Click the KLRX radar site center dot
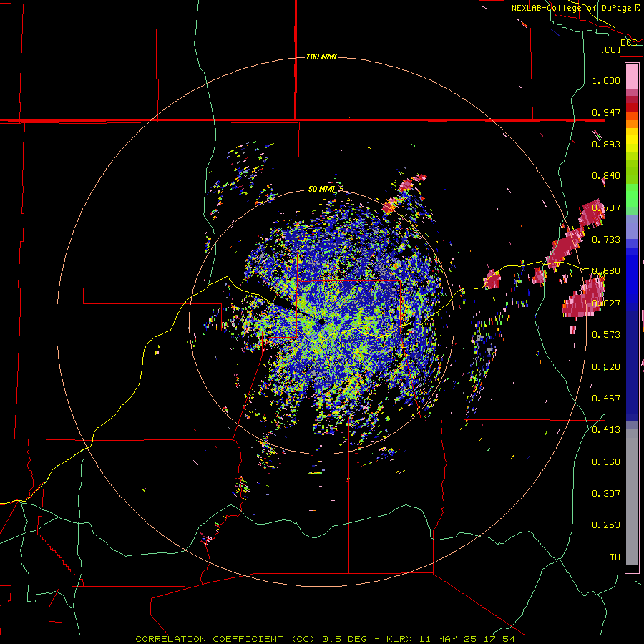The image size is (644, 644). tap(321, 321)
